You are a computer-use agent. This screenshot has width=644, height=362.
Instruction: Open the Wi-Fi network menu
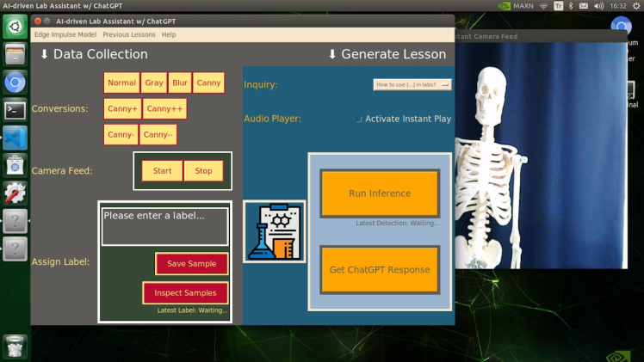point(544,6)
